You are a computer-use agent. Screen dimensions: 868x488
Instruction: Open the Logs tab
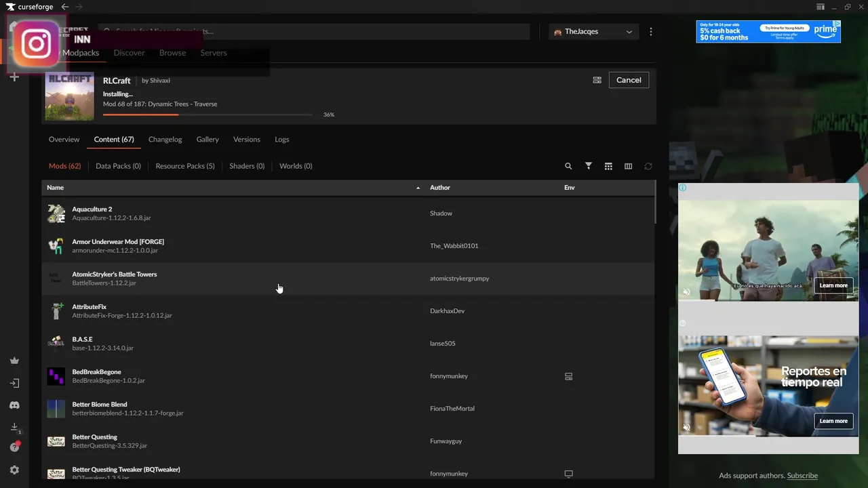(282, 140)
